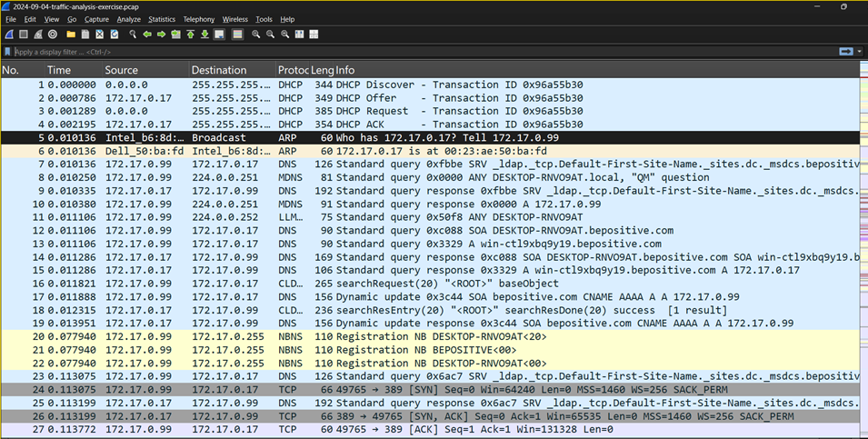Select packet 16 searchRequest baseObject row
This screenshot has width=868, height=439.
click(x=430, y=284)
